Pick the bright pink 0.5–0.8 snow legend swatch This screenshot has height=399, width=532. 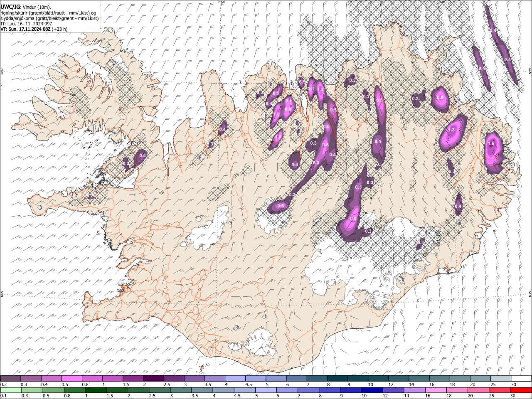click(x=72, y=378)
